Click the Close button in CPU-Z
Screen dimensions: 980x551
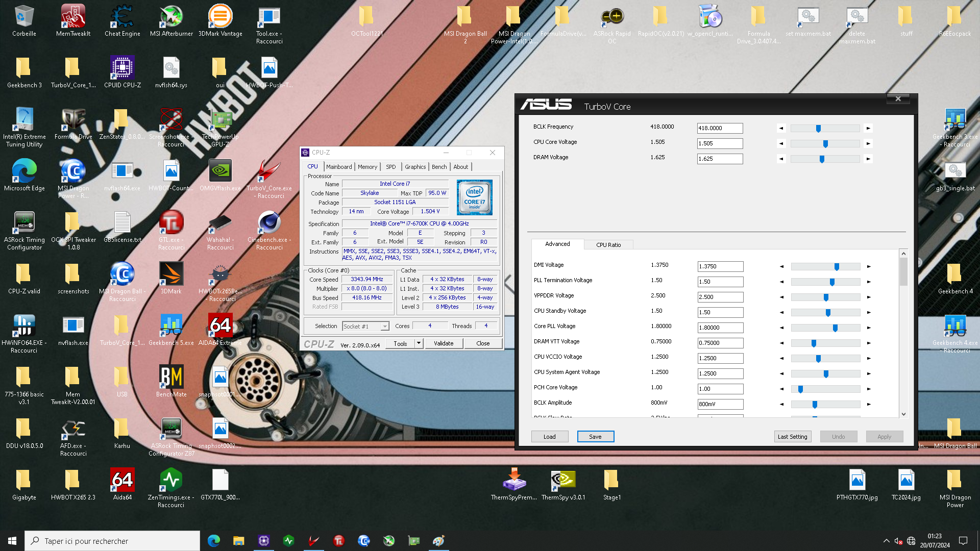click(x=483, y=343)
